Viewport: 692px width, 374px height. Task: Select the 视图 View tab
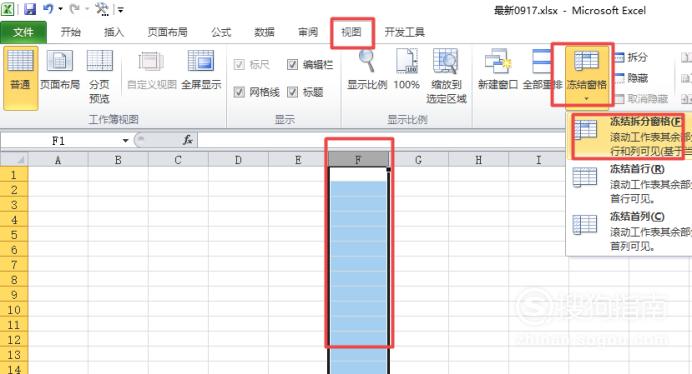point(351,32)
